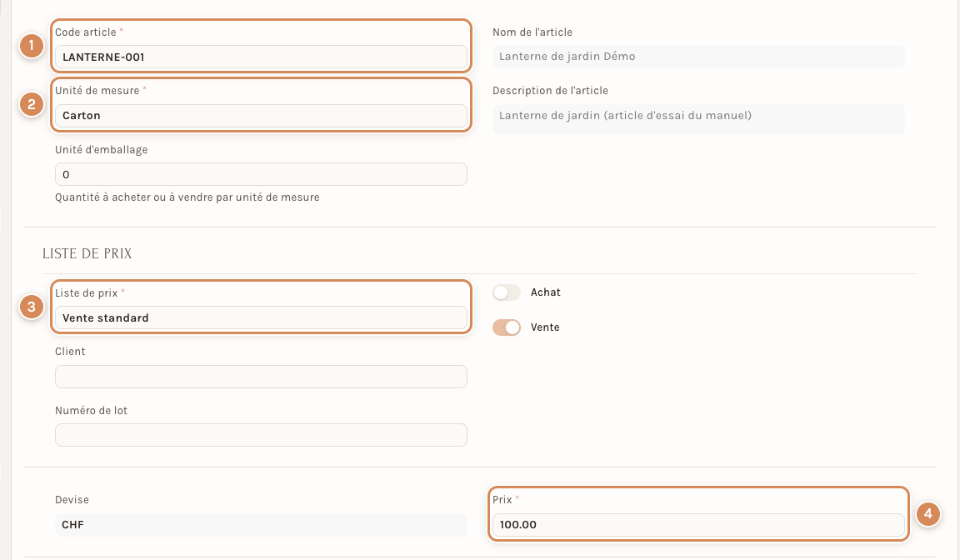
Task: Click the Devise field showing CHF
Action: pyautogui.click(x=261, y=524)
